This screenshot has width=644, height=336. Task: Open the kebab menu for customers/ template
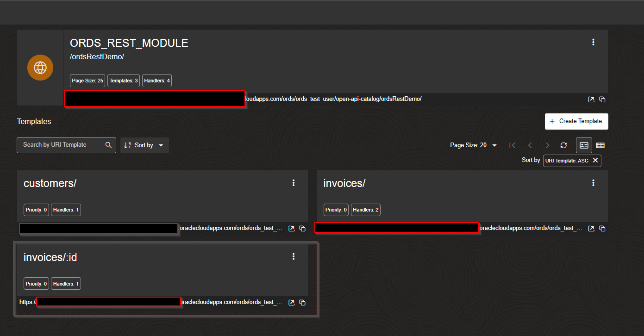pyautogui.click(x=294, y=183)
